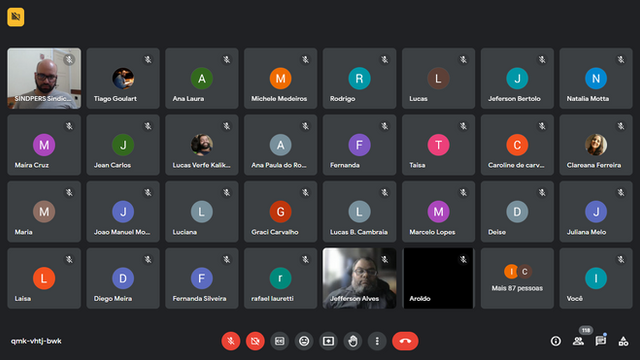Click the name label 'Joao Manuel Mo...'
The height and width of the screenshot is (360, 640).
122,232
